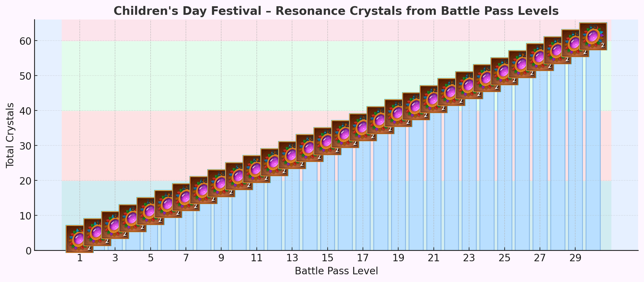Viewport: 644px width, 282px height.
Task: Click the chart title text
Action: [336, 11]
